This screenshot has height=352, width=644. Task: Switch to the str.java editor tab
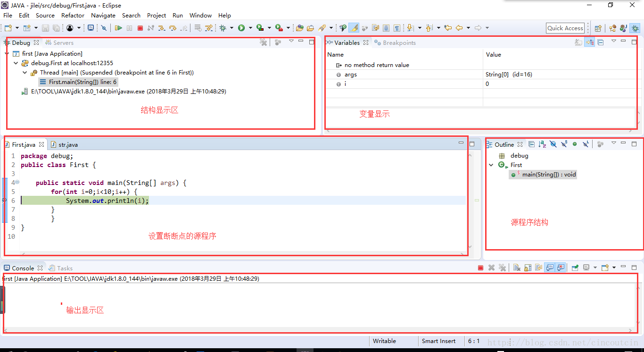[x=68, y=145]
